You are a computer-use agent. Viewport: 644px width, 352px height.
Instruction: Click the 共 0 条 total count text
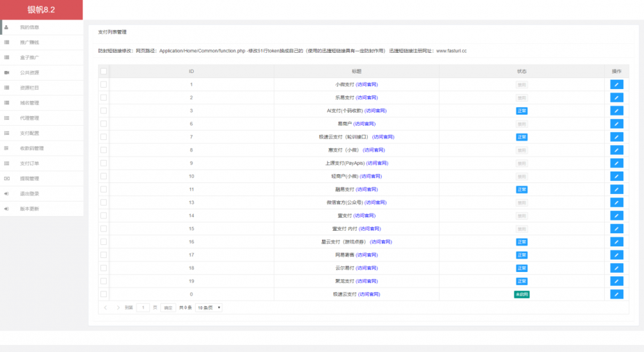185,308
